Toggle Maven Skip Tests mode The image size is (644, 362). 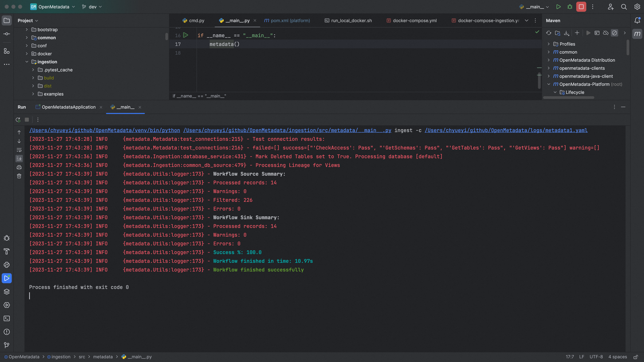(614, 33)
